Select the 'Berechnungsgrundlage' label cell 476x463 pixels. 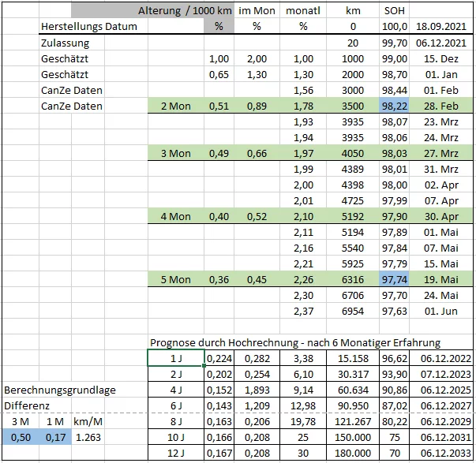click(60, 390)
